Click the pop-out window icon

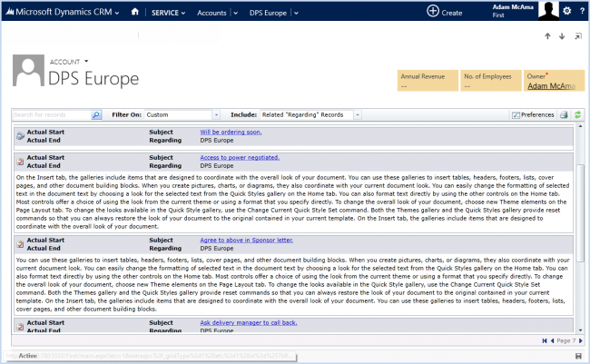click(x=578, y=36)
